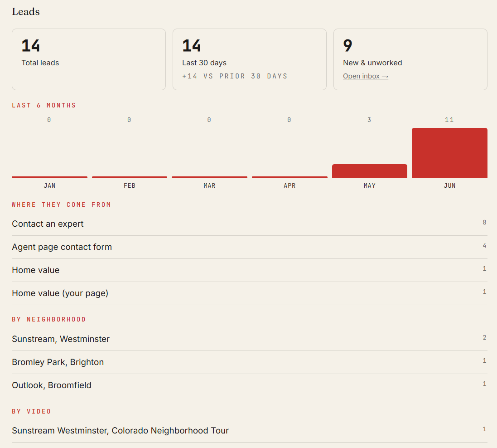
Task: Select Outlook, Broomfield neighborhood row
Action: 250,385
